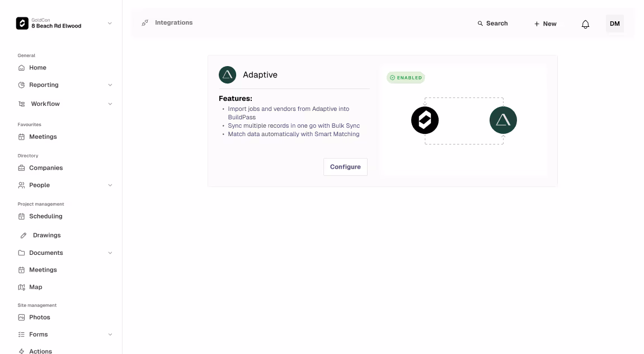Click the Project management Meetings icon
644x354 pixels.
click(x=21, y=270)
